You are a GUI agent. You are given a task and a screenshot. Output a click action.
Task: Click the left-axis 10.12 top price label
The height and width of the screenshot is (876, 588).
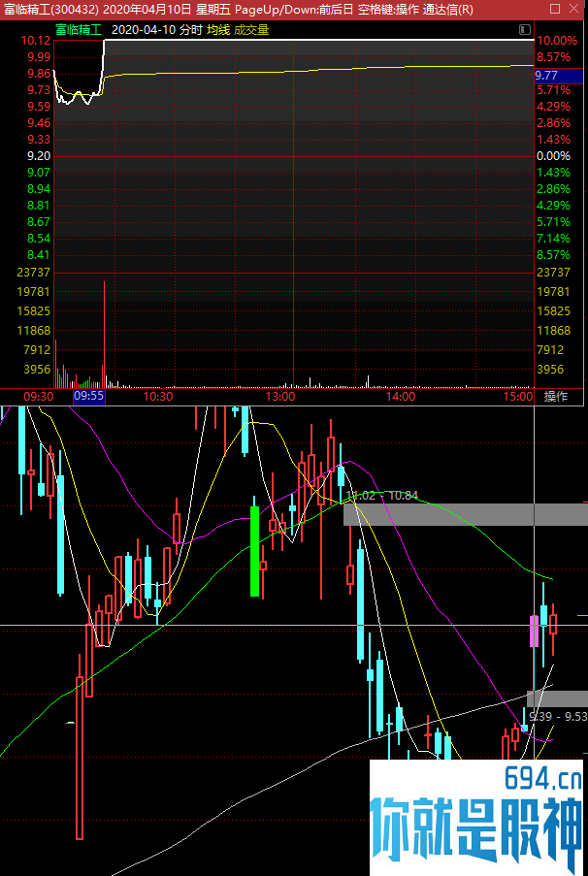[36, 40]
